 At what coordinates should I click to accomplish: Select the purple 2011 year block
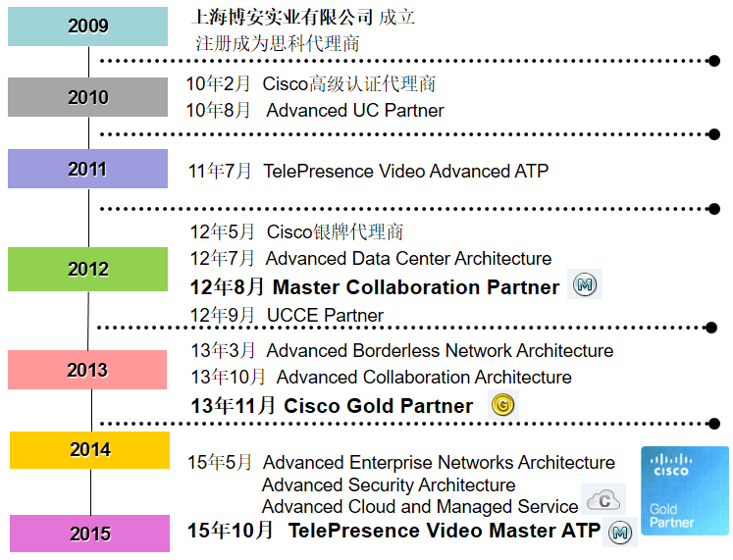click(87, 169)
